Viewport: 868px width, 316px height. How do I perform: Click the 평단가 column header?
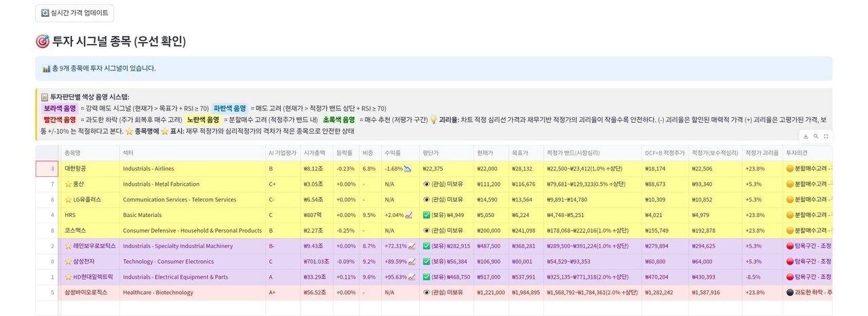tap(446, 153)
